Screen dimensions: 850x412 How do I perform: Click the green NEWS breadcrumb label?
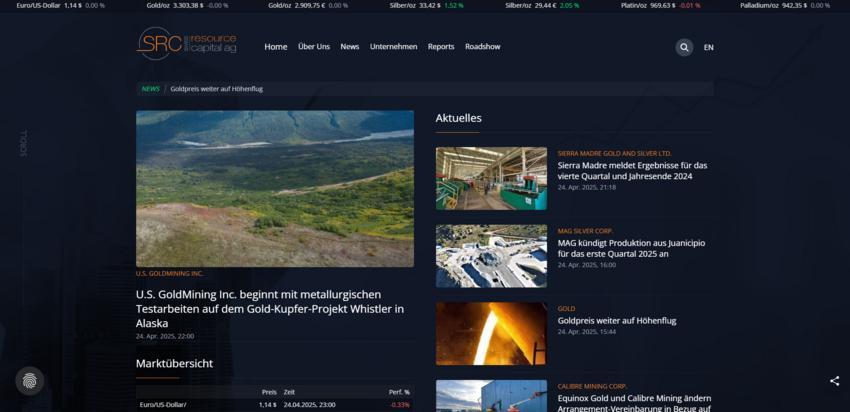coord(151,89)
